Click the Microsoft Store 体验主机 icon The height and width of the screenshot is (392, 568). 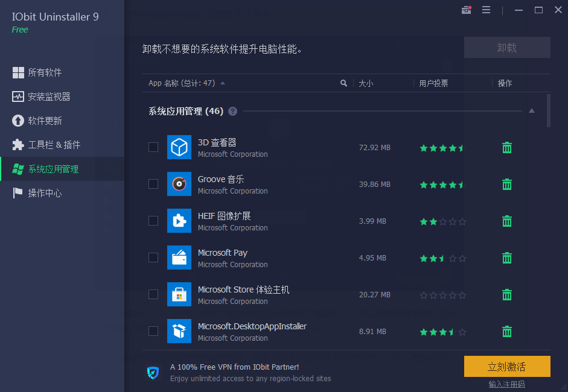pyautogui.click(x=179, y=294)
